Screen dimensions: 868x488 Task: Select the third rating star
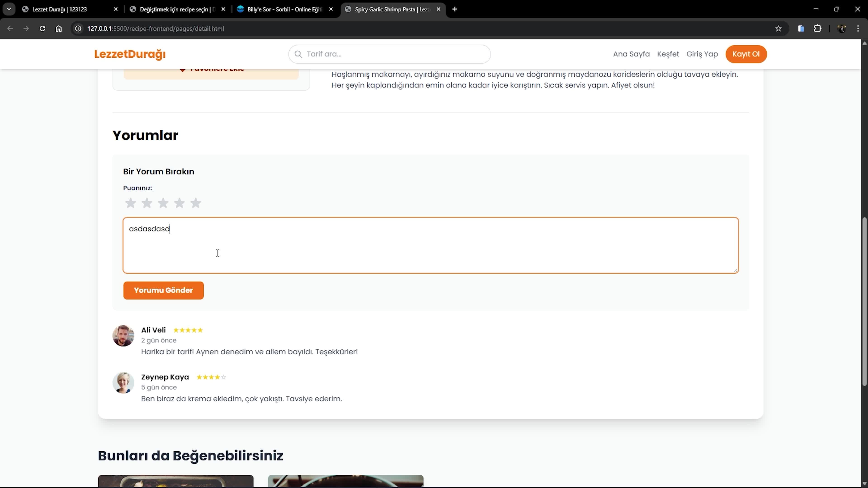click(163, 203)
